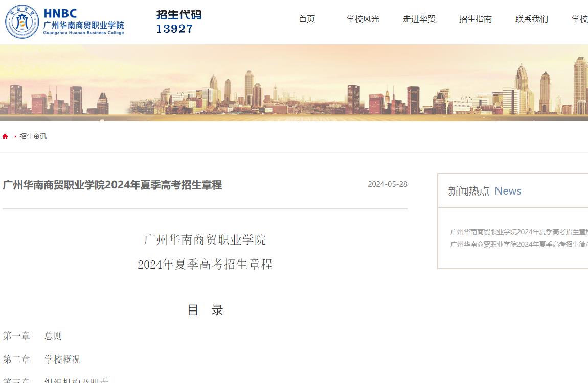Click the publish date 2024-05-28
This screenshot has width=588, height=383.
point(388,184)
